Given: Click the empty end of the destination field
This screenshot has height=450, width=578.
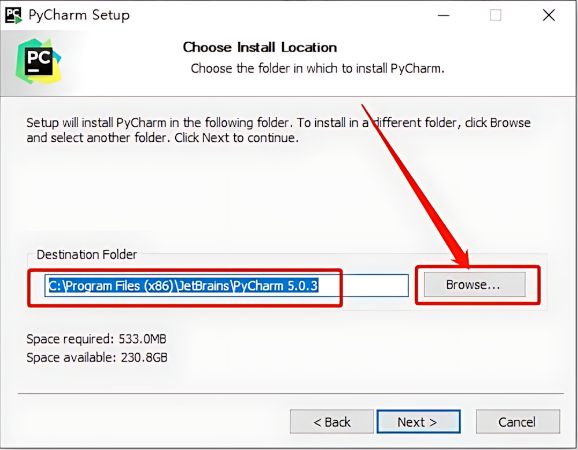Looking at the screenshot, I should (x=363, y=286).
